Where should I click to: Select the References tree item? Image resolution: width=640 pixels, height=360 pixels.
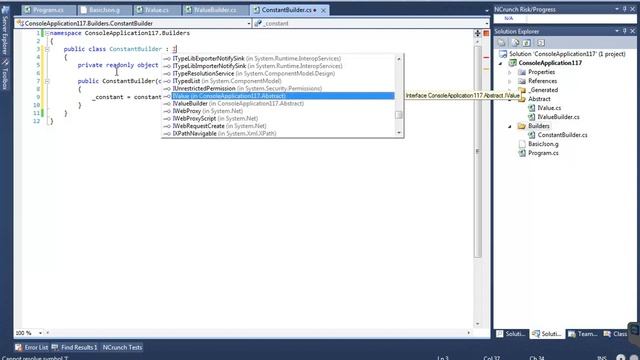pyautogui.click(x=542, y=81)
